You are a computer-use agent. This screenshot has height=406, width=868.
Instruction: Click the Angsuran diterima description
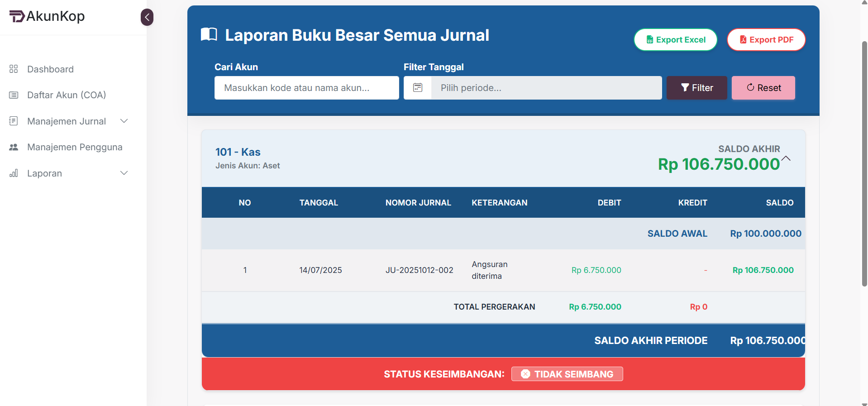[490, 270]
